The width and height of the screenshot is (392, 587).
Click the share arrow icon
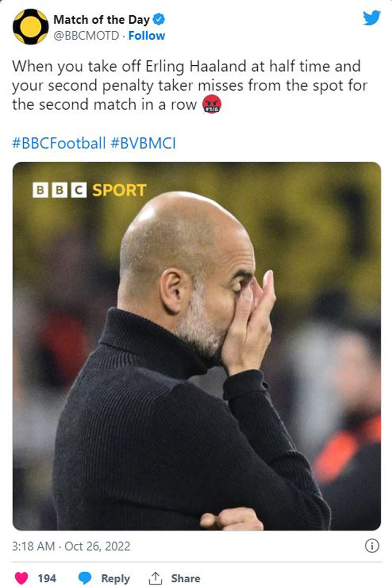click(x=156, y=578)
